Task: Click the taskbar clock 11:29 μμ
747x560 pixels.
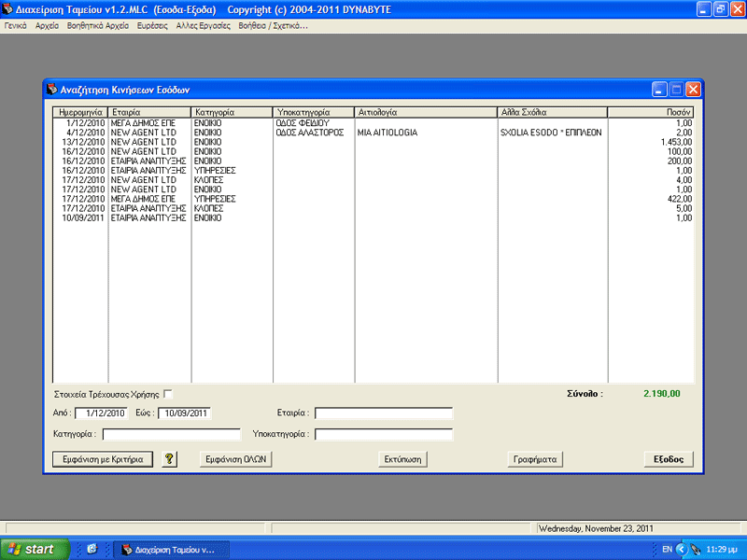Action: (x=722, y=550)
